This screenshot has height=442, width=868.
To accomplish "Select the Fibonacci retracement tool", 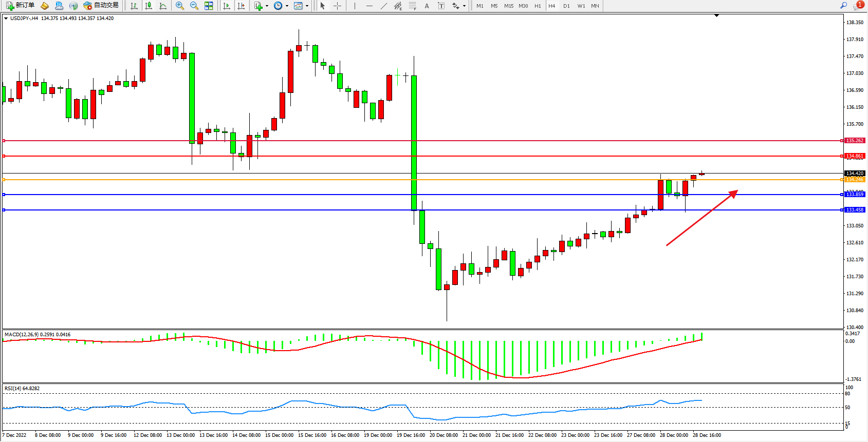I will coord(412,6).
